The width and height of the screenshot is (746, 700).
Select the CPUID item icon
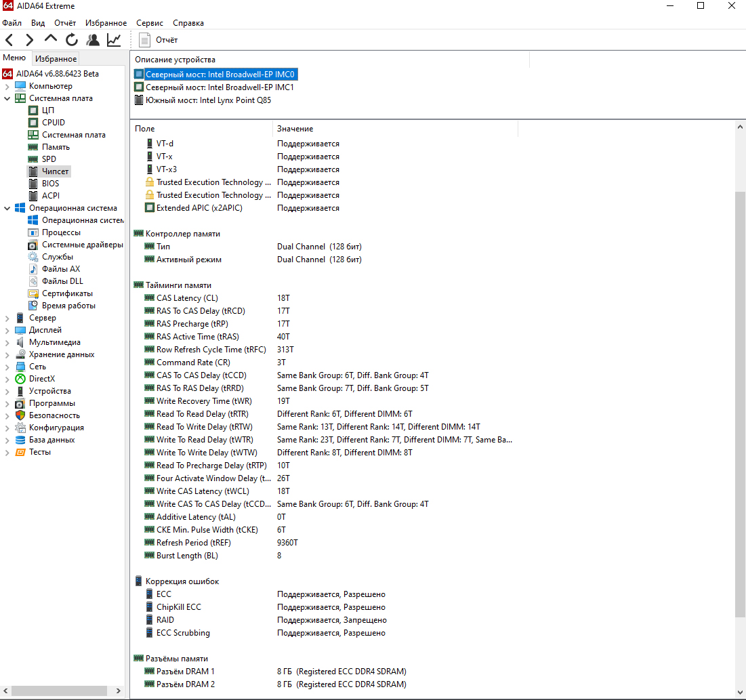click(33, 123)
